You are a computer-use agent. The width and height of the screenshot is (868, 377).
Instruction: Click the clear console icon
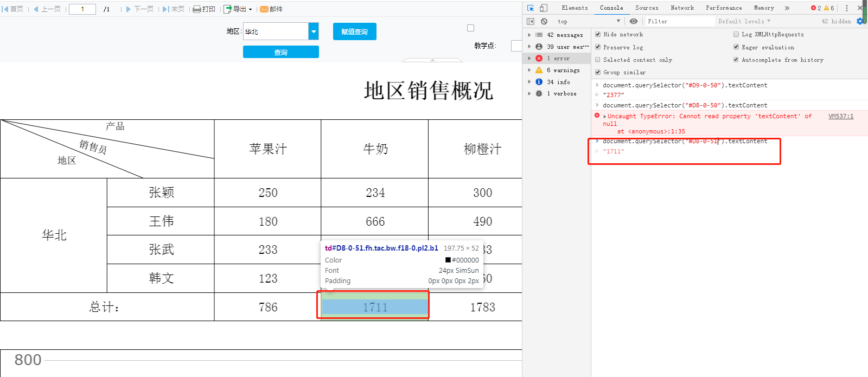(544, 22)
